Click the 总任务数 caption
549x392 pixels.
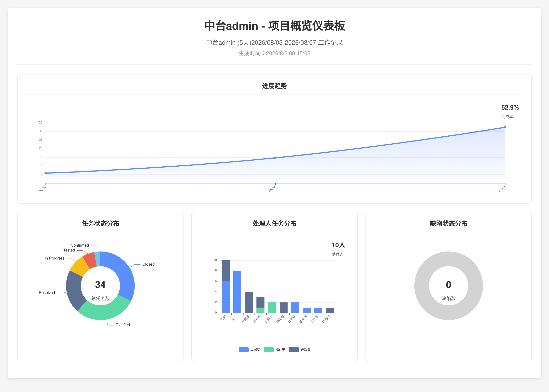(x=100, y=299)
